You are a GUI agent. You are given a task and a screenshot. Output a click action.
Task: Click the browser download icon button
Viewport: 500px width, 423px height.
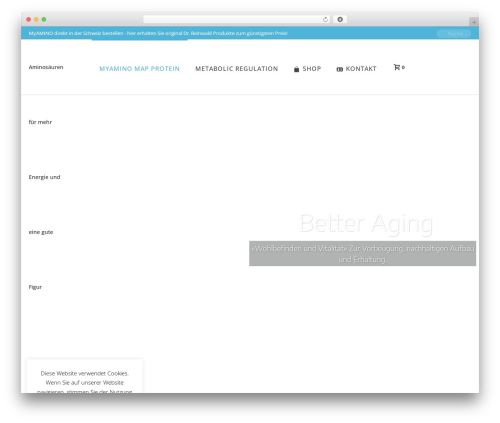[340, 19]
